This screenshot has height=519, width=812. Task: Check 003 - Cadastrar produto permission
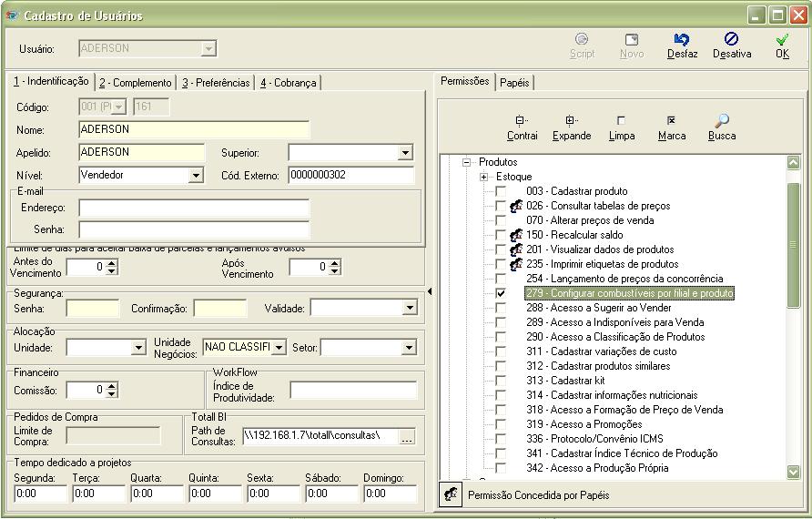pyautogui.click(x=501, y=191)
